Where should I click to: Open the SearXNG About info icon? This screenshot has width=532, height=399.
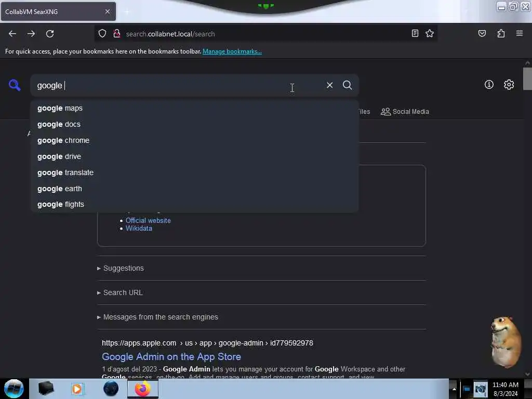coord(489,85)
